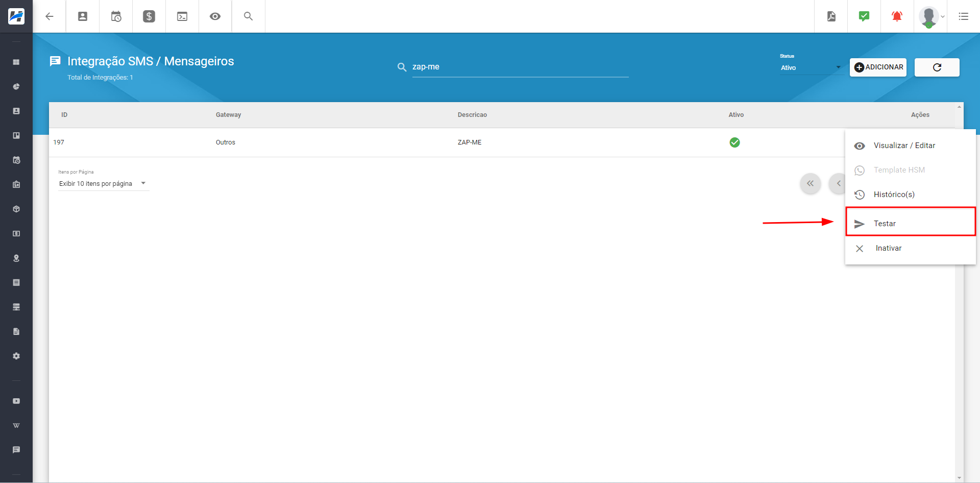This screenshot has width=980, height=483.
Task: Click the scrollbar up arrow at top right
Action: [960, 107]
